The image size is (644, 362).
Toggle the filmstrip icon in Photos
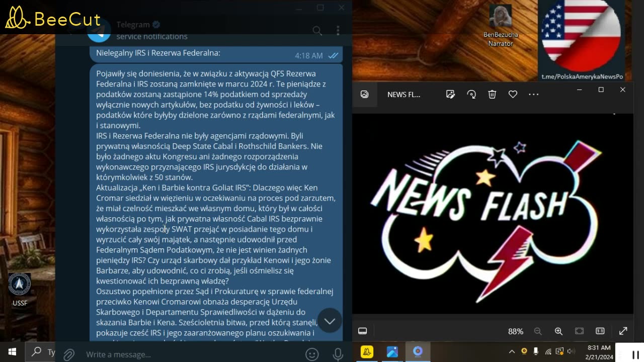[x=362, y=331]
